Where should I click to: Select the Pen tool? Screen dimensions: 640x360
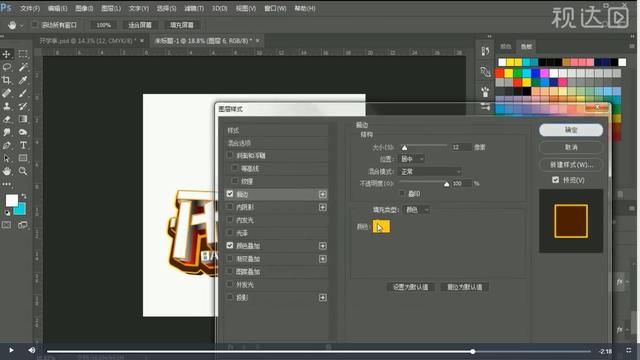[x=7, y=145]
